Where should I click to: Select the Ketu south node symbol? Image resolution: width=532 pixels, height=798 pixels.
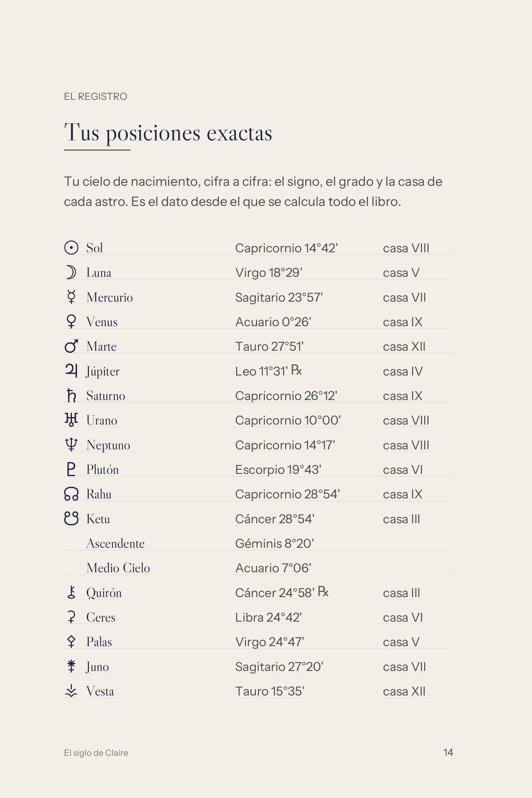(71, 518)
